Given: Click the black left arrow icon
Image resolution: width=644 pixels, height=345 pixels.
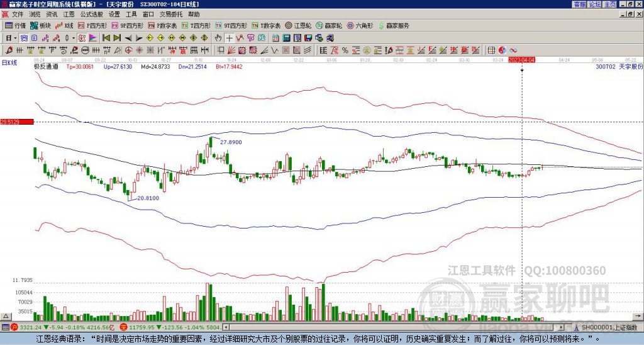Looking at the screenshot, I should point(128,38).
